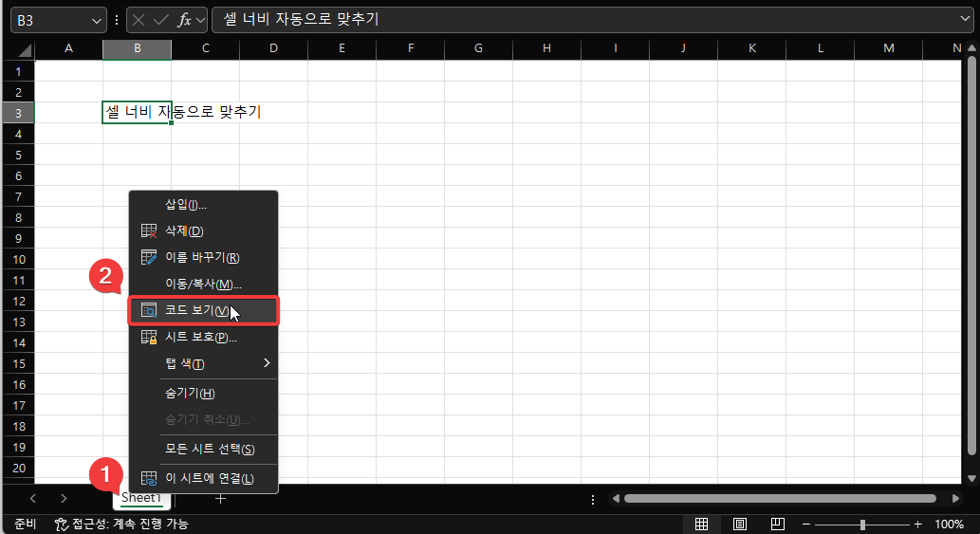Click lock icon beside 시트 보호
This screenshot has width=980, height=534.
click(x=149, y=338)
